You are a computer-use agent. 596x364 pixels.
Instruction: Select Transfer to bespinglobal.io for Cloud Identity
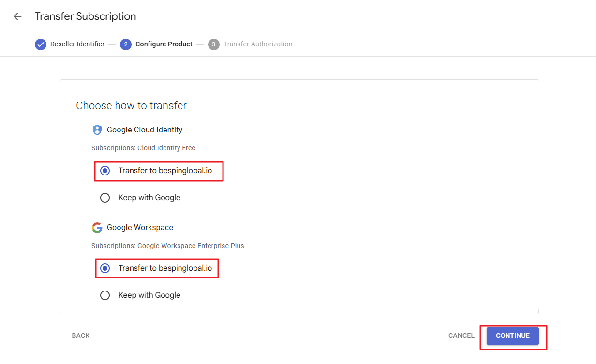[x=105, y=171]
